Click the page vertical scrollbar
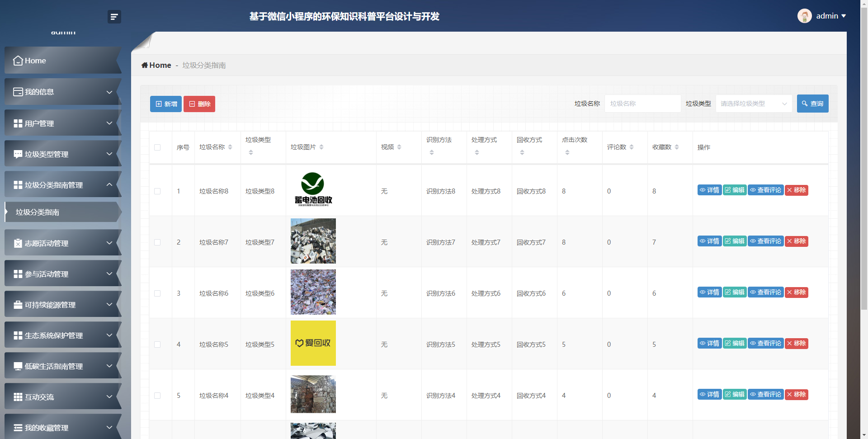Image resolution: width=868 pixels, height=439 pixels. click(x=864, y=158)
